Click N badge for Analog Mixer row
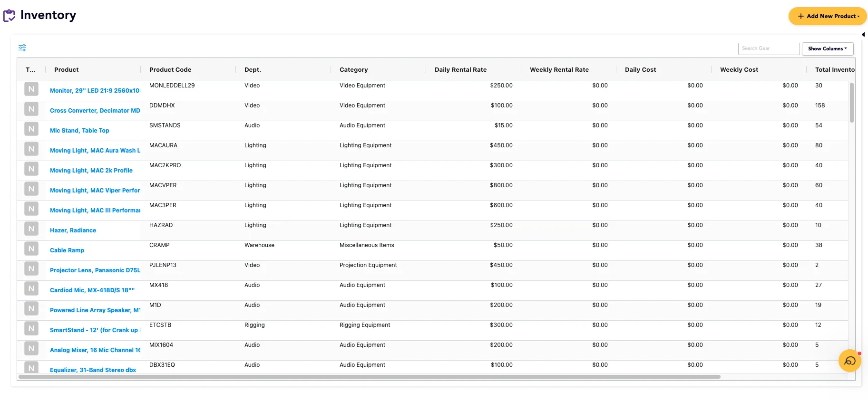Image resolution: width=868 pixels, height=402 pixels. point(31,348)
